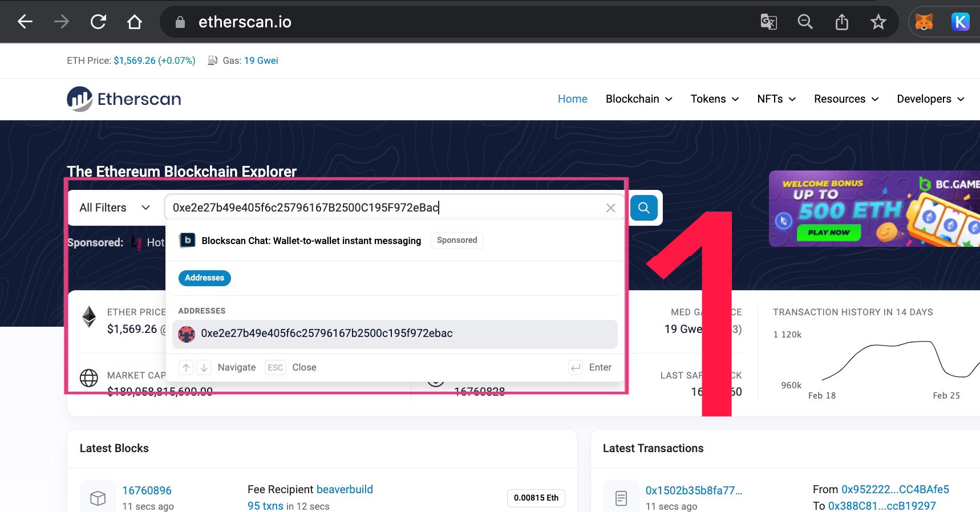Viewport: 980px width, 512px height.
Task: Click the ETH price $1,569.26 link
Action: pos(135,60)
